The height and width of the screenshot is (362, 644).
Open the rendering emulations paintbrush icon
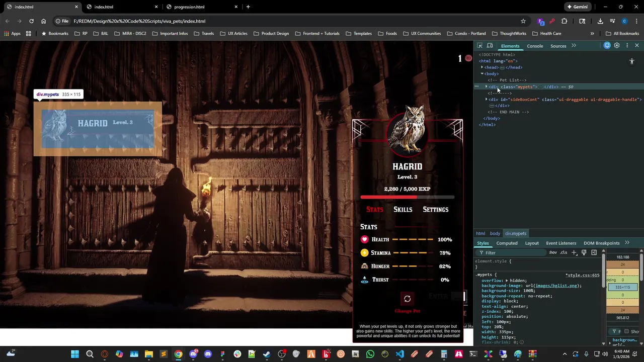[584, 252]
